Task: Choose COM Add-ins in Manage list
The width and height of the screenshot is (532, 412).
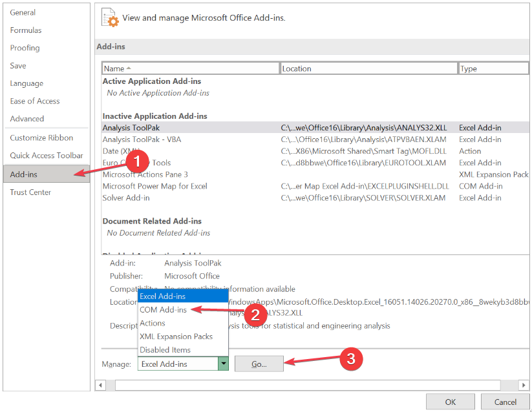Action: 183,310
